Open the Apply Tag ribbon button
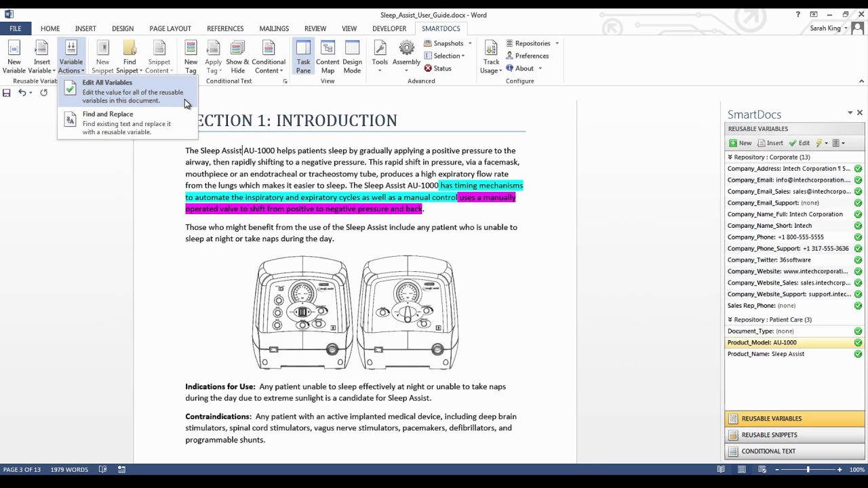The height and width of the screenshot is (488, 868). (x=213, y=57)
